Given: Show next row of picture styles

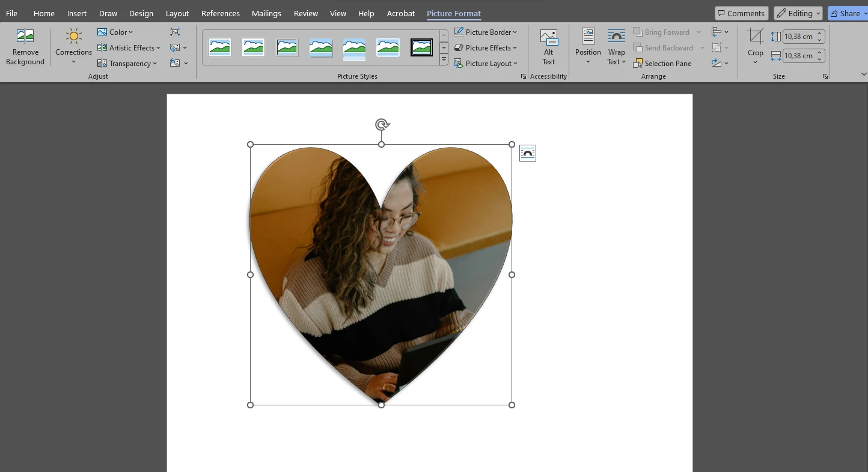Looking at the screenshot, I should 444,47.
